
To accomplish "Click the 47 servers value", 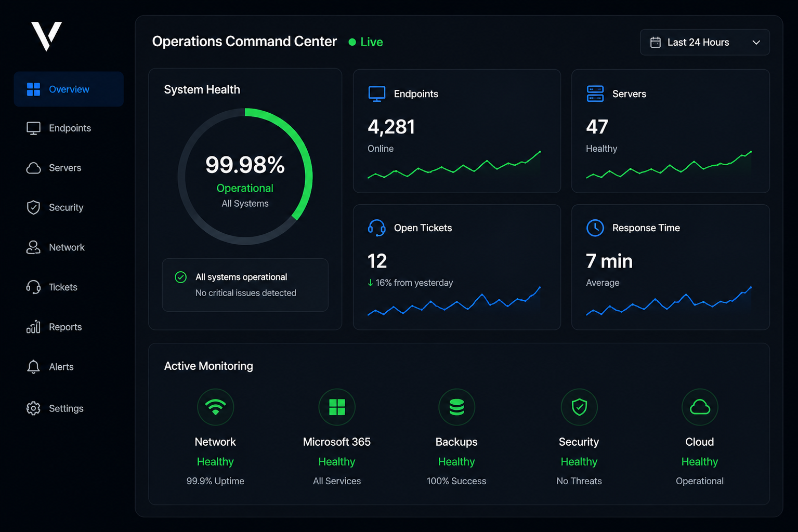I will [597, 127].
